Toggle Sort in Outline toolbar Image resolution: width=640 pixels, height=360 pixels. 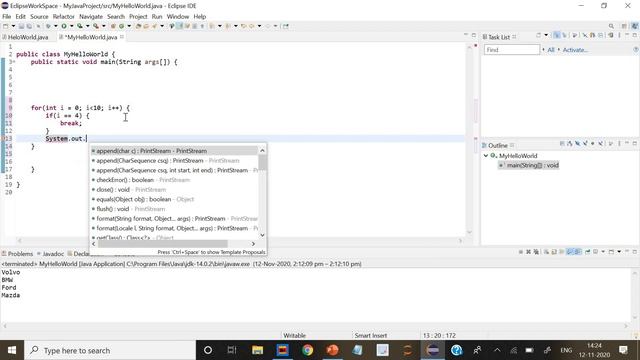[570, 144]
